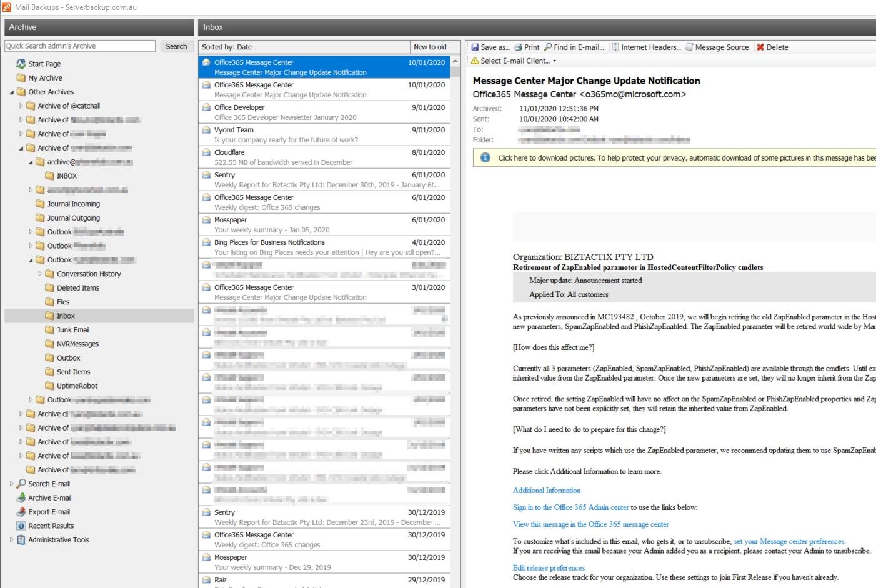Expand the Archive of @catchall node

point(21,106)
